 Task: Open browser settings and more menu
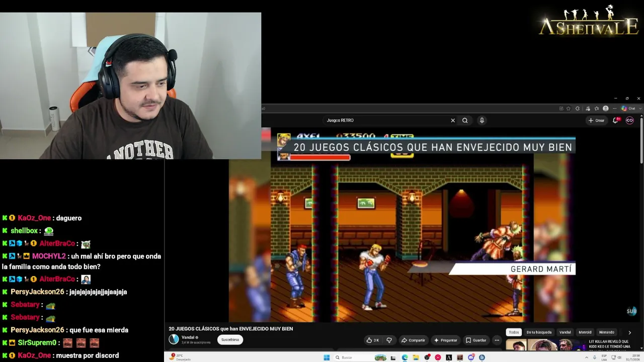pyautogui.click(x=615, y=108)
